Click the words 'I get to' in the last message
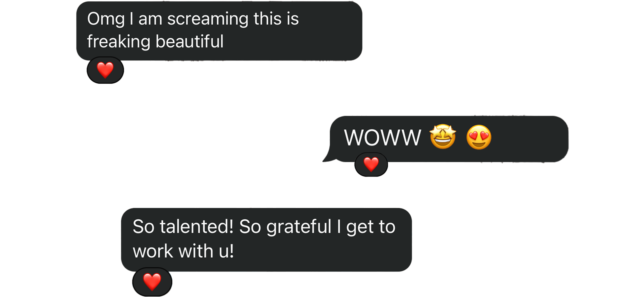The height and width of the screenshot is (297, 644). [366, 227]
